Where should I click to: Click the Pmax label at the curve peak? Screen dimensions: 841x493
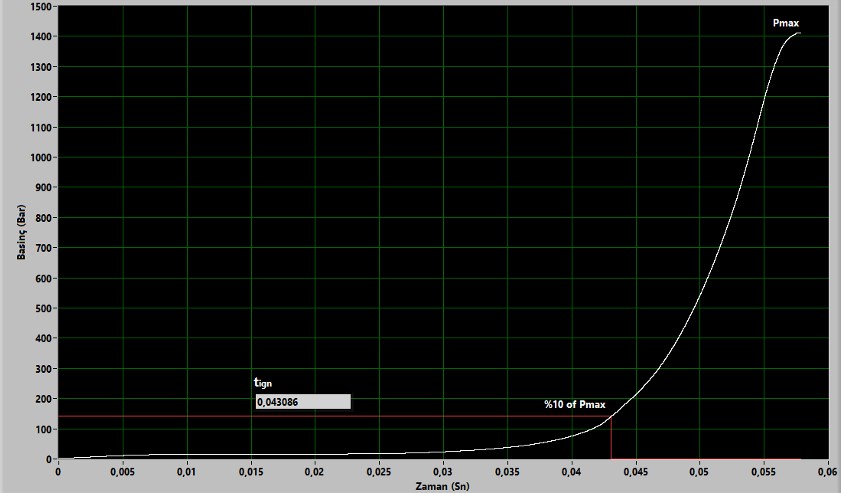[786, 23]
